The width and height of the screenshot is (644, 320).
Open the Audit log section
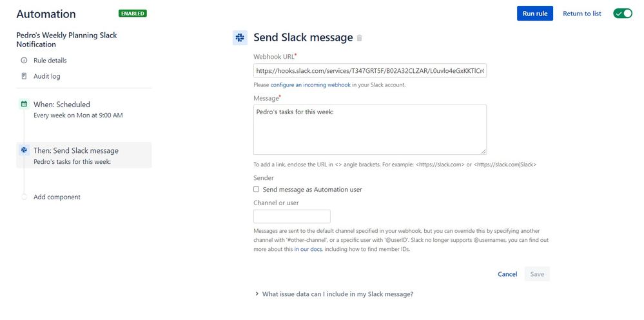46,76
